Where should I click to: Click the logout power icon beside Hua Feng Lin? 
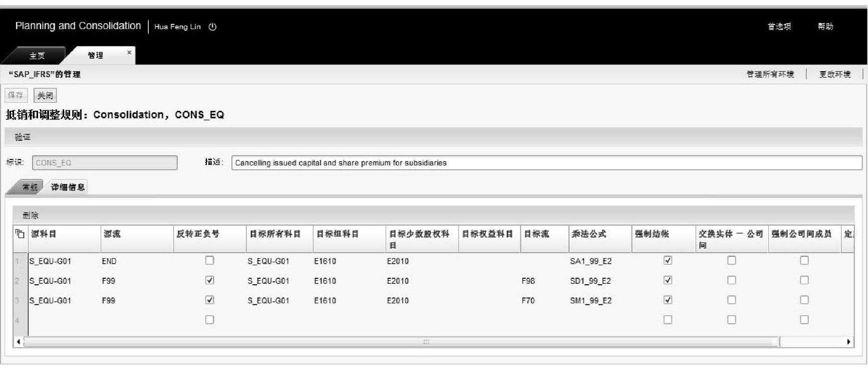point(212,27)
